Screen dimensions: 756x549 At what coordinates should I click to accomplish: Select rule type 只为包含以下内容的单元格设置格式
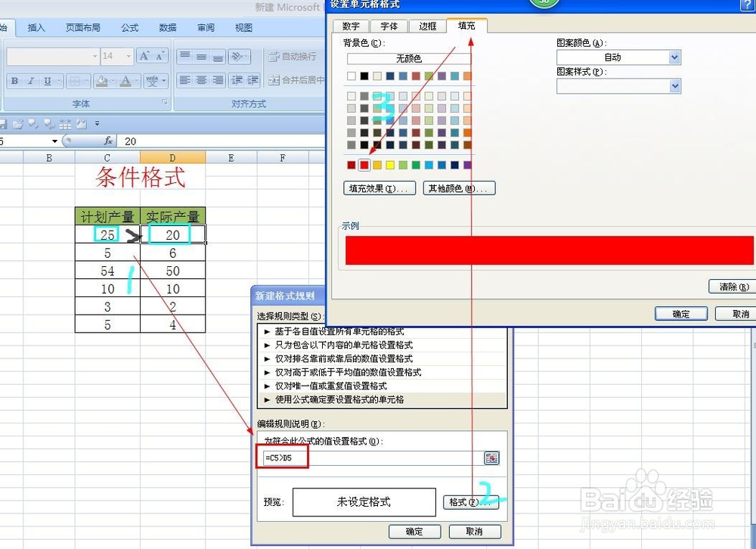pyautogui.click(x=383, y=345)
